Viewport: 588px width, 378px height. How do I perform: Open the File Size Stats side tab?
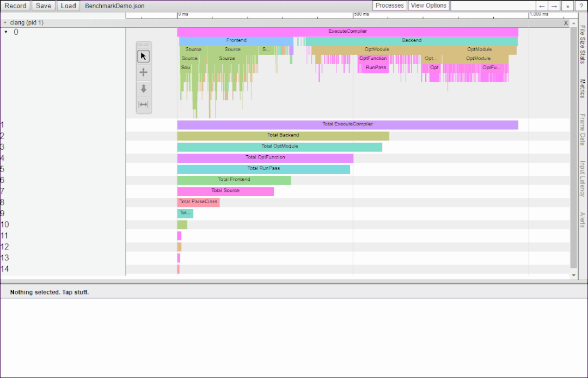(582, 45)
